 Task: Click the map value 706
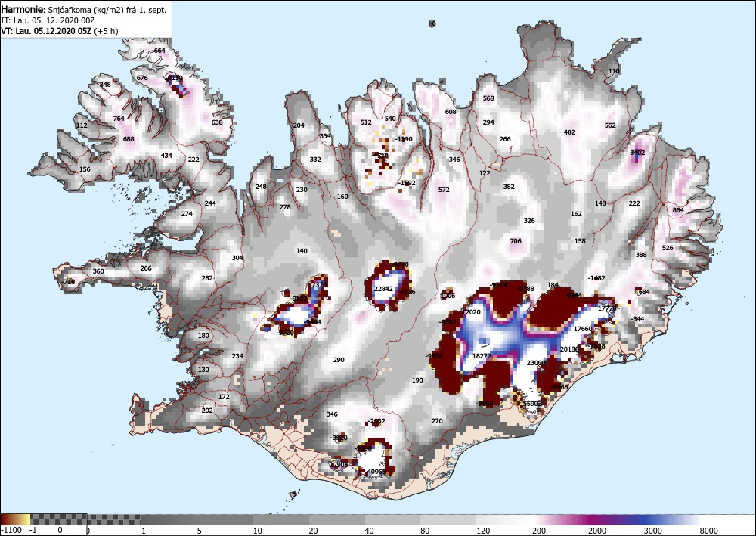(x=516, y=241)
